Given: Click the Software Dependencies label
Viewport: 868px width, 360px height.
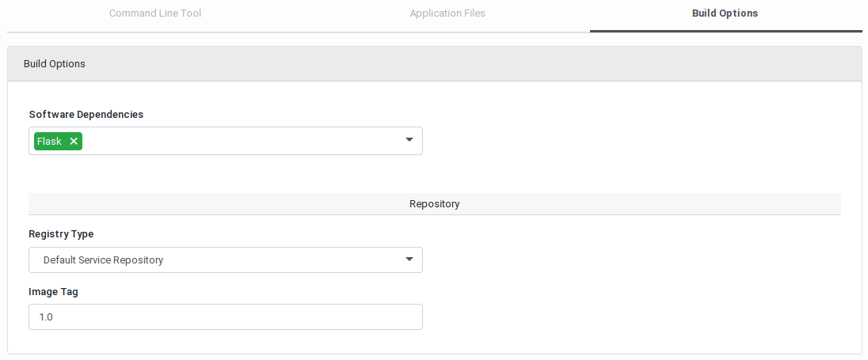Looking at the screenshot, I should tap(86, 115).
